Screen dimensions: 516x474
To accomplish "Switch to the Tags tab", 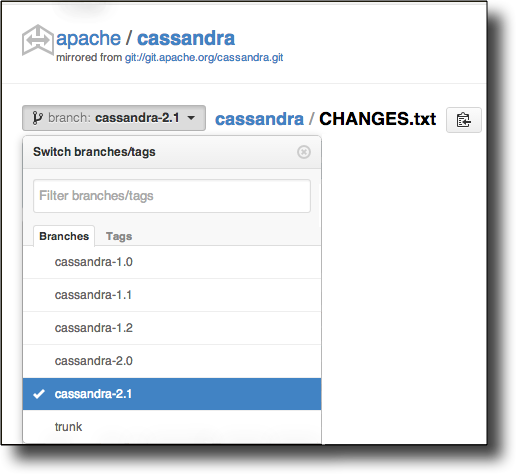I will [x=119, y=236].
